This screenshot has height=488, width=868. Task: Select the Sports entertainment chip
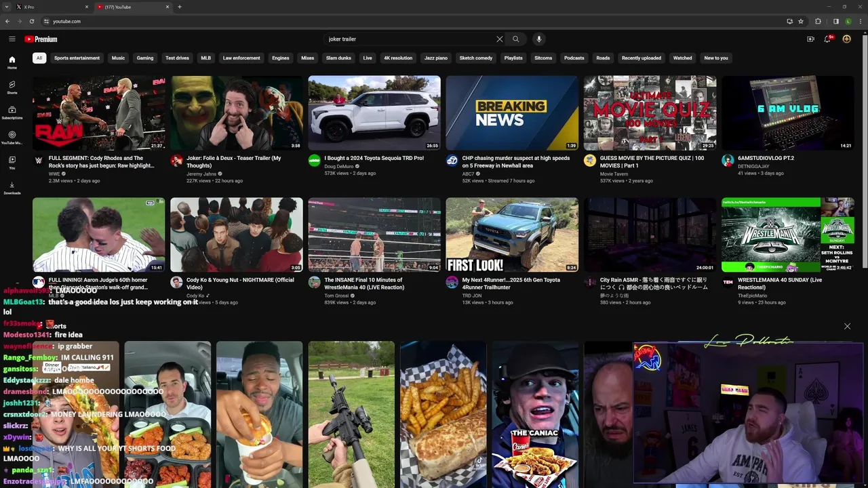tap(77, 58)
